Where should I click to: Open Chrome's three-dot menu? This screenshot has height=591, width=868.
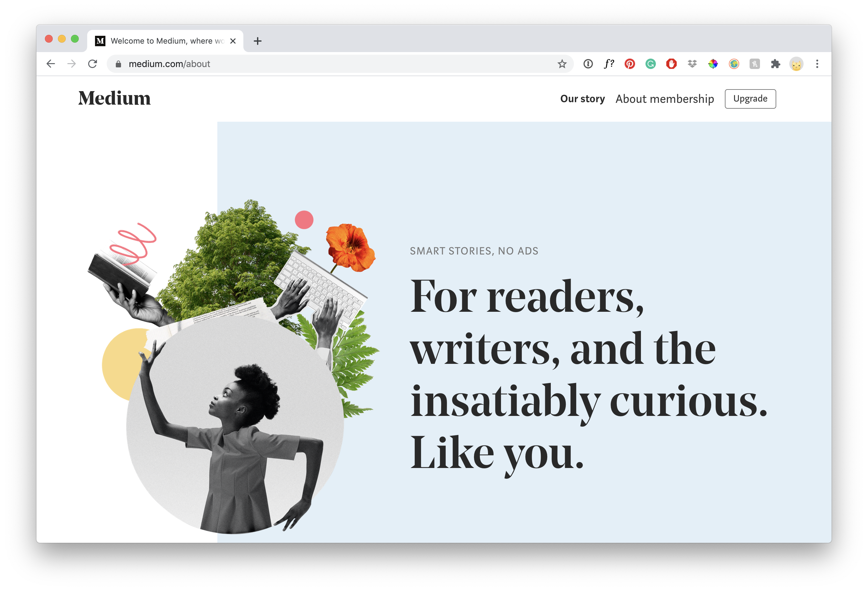[x=817, y=64]
